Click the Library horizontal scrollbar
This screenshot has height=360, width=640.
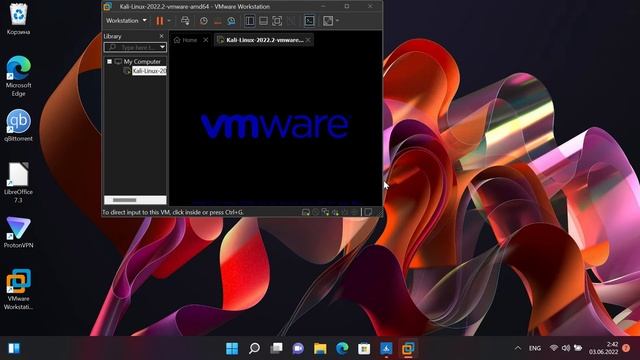(135, 200)
